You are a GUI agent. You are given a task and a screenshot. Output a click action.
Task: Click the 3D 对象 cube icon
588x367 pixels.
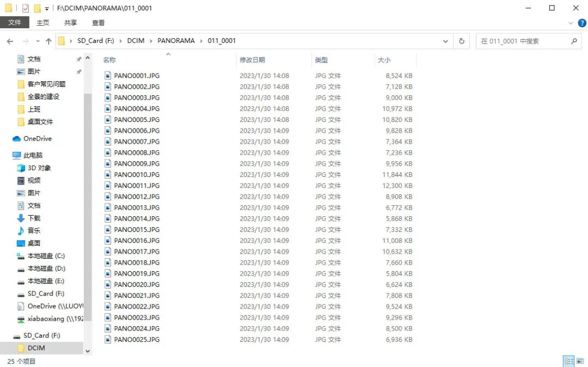[x=21, y=168]
